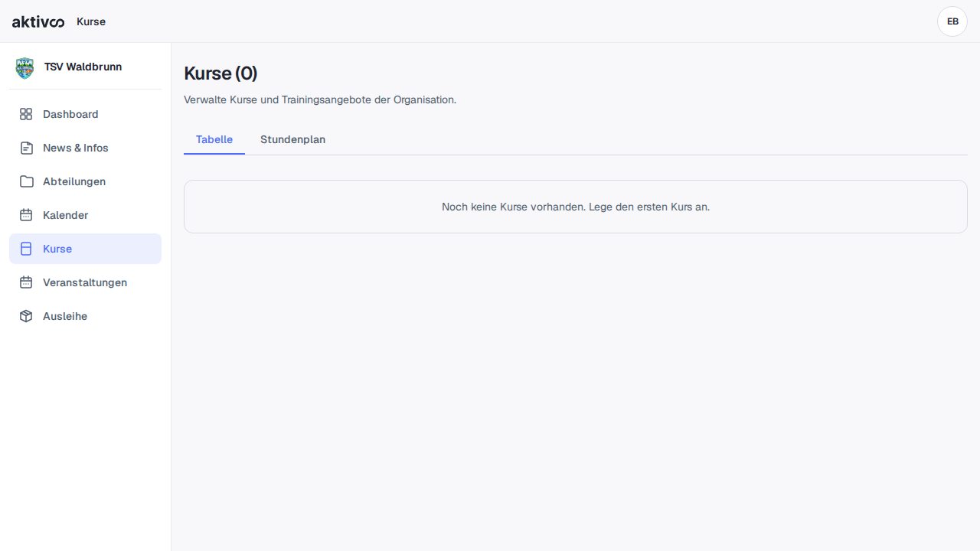Click the Veranstaltungen calendar icon
This screenshot has width=980, height=551.
pos(26,282)
